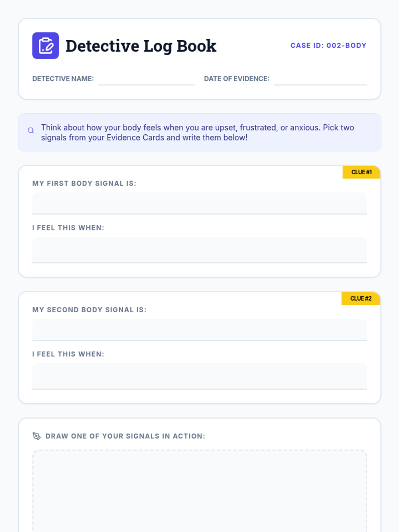399x532 pixels.
Task: Click the Draw One Of Your Signals heading
Action: point(125,436)
